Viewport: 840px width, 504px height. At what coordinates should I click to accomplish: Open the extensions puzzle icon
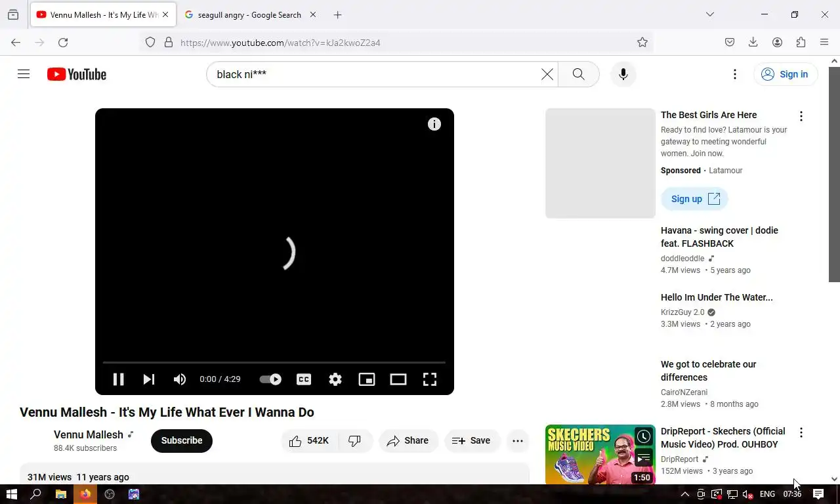(801, 43)
